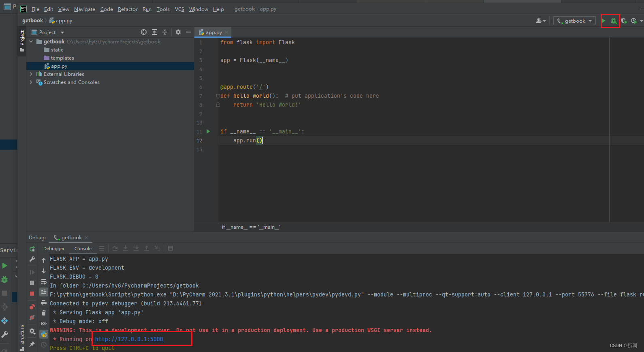Image resolution: width=644 pixels, height=352 pixels.
Task: Expand Scratches and Consoles node
Action: click(31, 82)
